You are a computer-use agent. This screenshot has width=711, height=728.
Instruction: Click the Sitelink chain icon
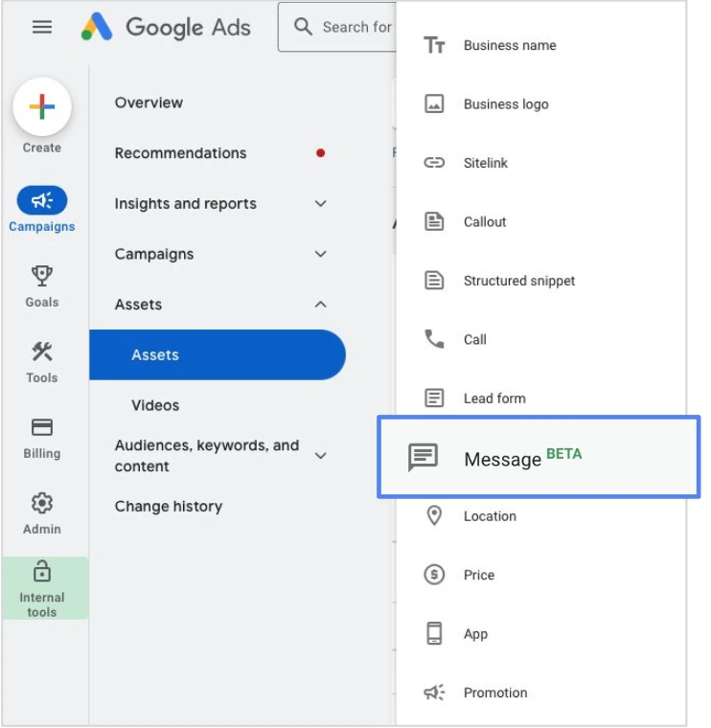coord(434,163)
